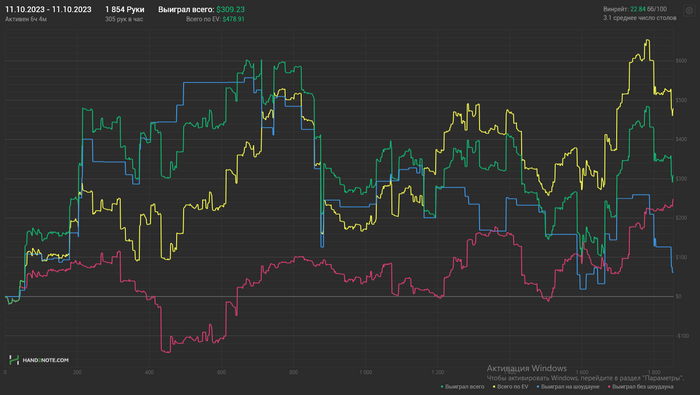Click the $400 y-axis label
700x395 pixels.
(x=681, y=139)
